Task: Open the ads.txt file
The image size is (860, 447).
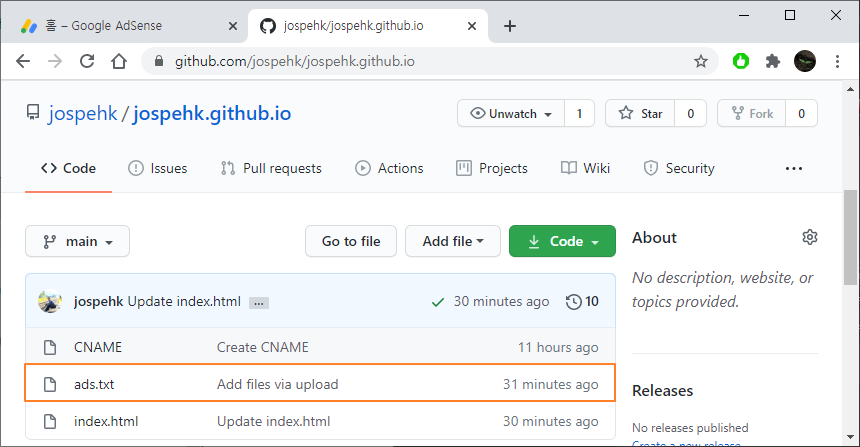Action: [x=94, y=384]
